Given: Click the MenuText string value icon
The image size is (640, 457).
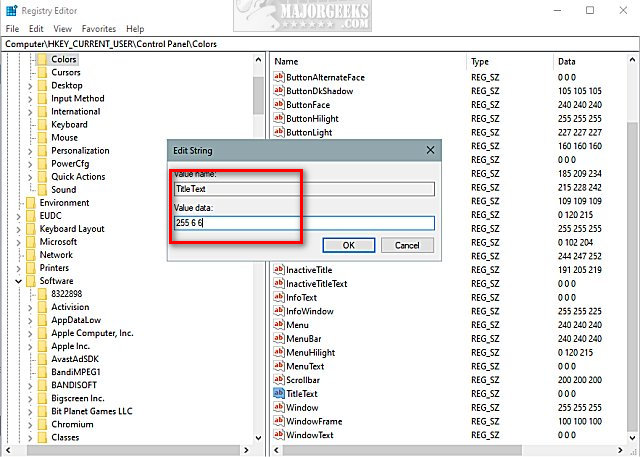Looking at the screenshot, I should (x=279, y=366).
